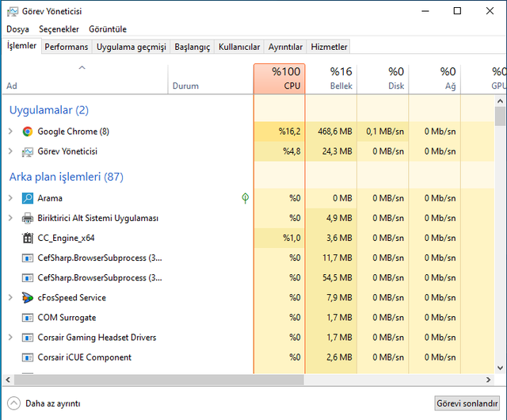Expand the Google Chrome process group
The image size is (507, 420).
tap(10, 132)
